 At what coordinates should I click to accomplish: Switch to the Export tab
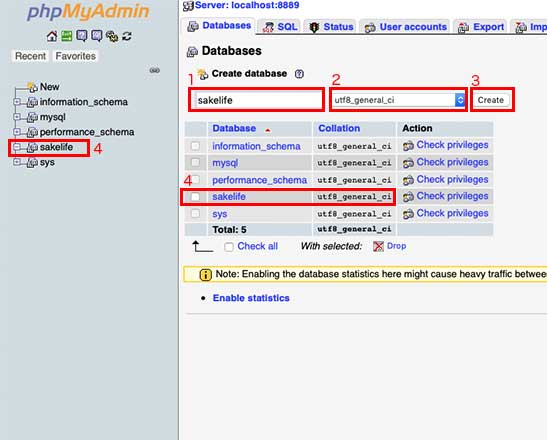(x=481, y=27)
